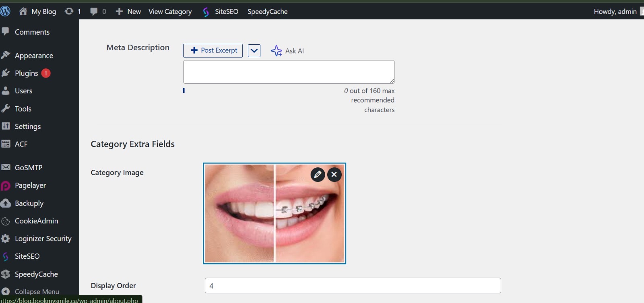Viewport: 644px width, 303px height.
Task: Open the New content menu
Action: 128,11
